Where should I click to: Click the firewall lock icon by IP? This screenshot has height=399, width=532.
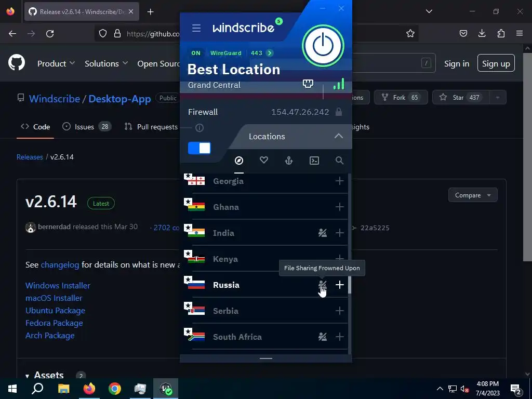pyautogui.click(x=339, y=112)
